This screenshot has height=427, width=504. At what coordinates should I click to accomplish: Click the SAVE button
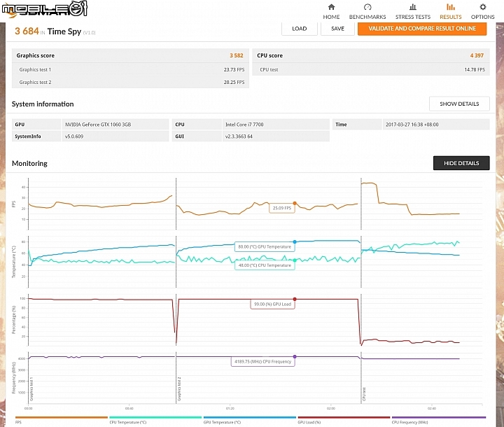[x=337, y=29]
